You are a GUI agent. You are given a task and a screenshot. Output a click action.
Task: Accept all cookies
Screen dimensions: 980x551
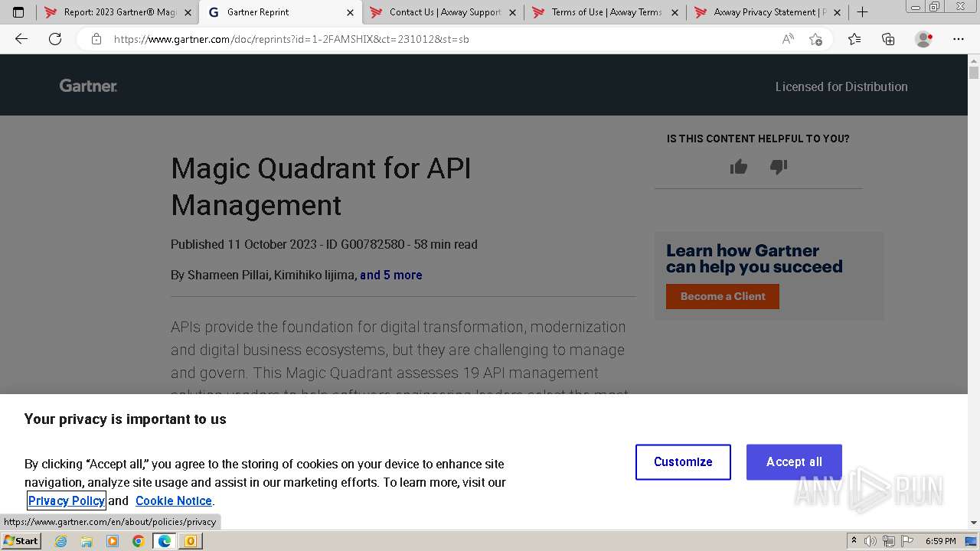[794, 462]
